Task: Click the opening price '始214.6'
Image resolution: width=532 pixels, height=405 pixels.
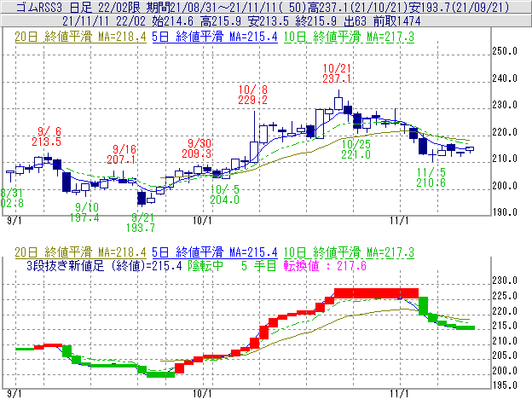Action: coord(172,21)
